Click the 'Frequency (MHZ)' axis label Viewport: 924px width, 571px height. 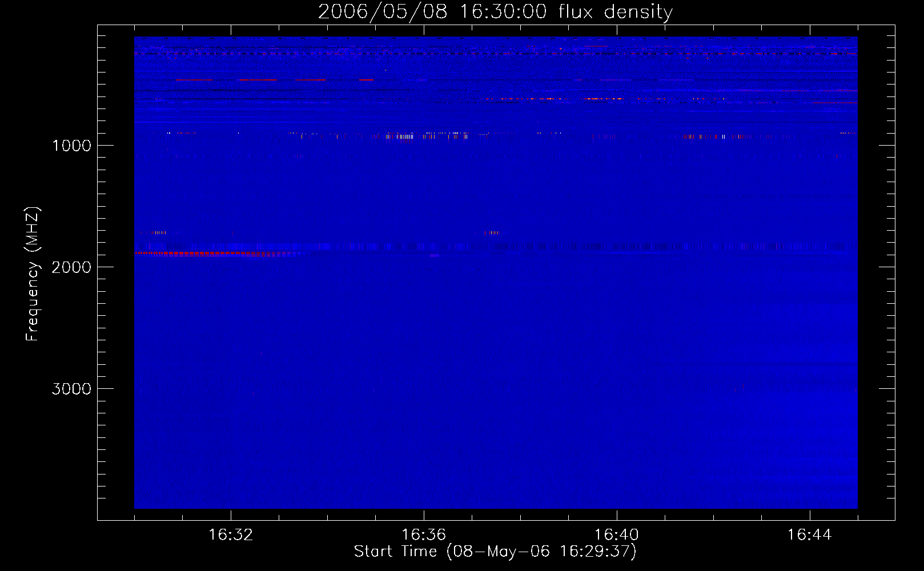tap(33, 274)
